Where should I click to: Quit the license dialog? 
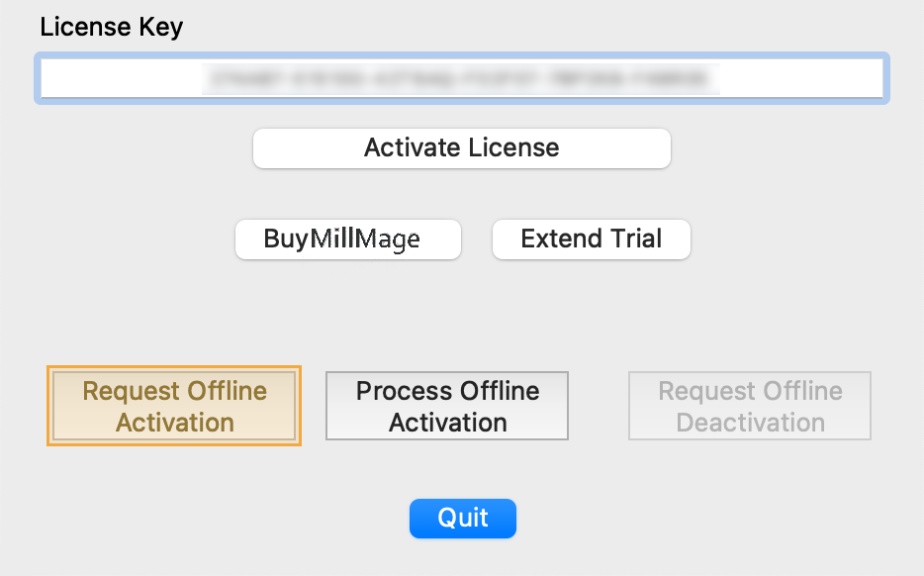[462, 519]
